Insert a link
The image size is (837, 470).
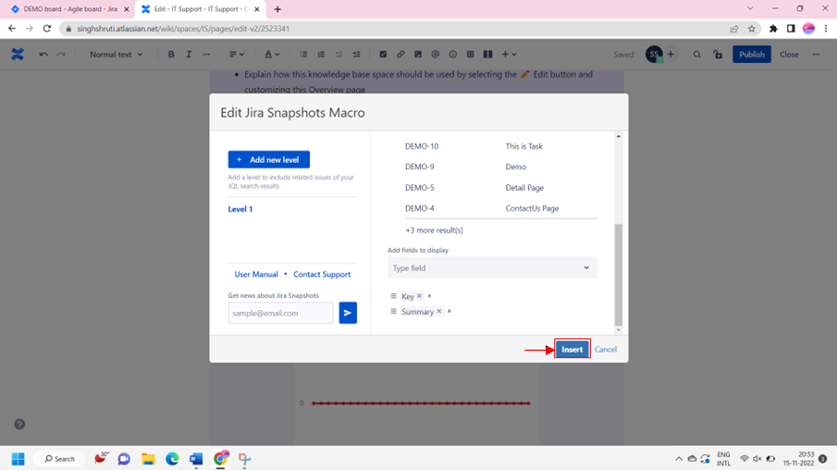click(x=400, y=54)
